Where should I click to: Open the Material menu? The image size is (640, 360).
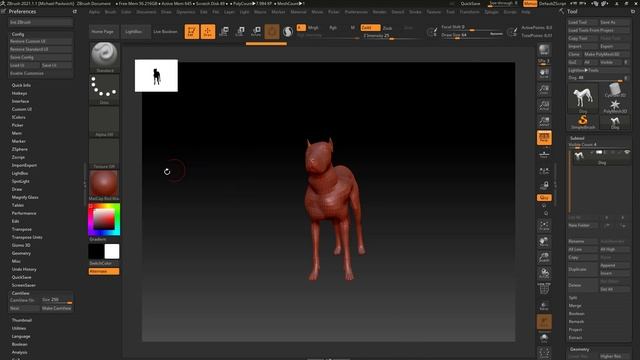pos(298,12)
